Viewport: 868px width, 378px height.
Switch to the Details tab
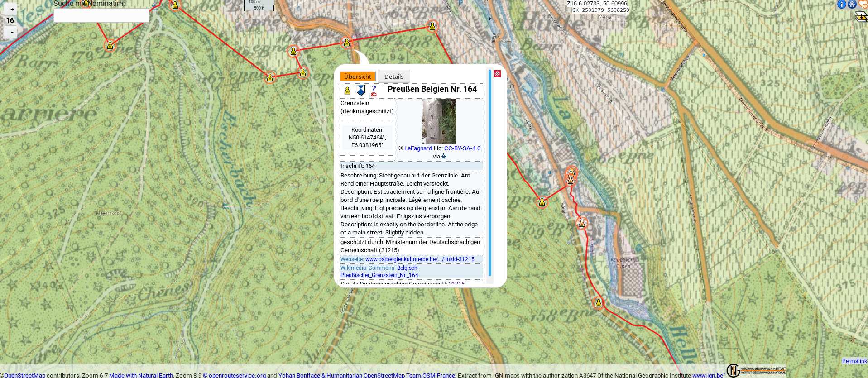click(393, 77)
